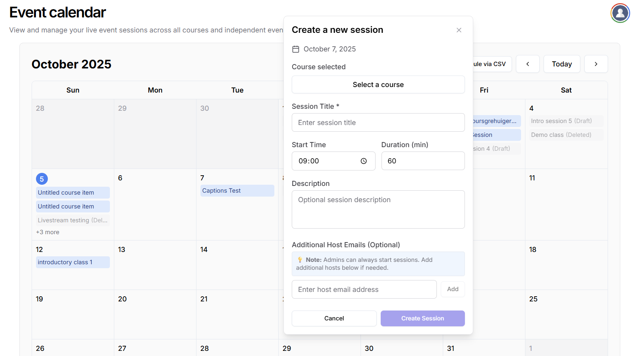Advance to next month arrow
The width and height of the screenshot is (644, 356).
(596, 64)
